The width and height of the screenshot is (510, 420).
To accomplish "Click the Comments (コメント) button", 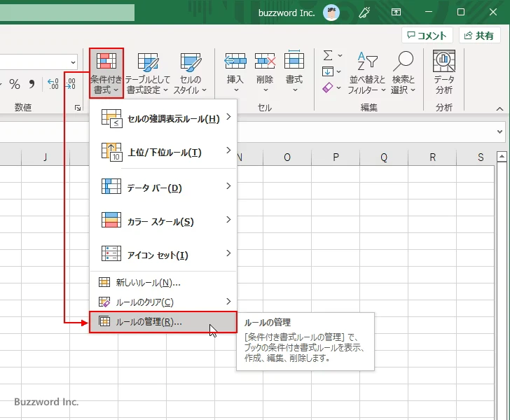I will click(x=427, y=36).
